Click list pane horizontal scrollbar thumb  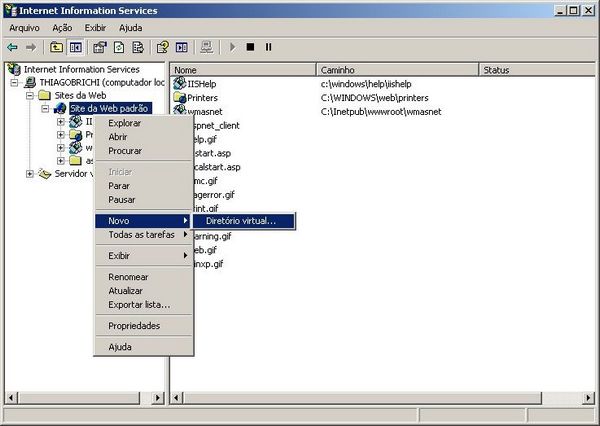(362, 398)
